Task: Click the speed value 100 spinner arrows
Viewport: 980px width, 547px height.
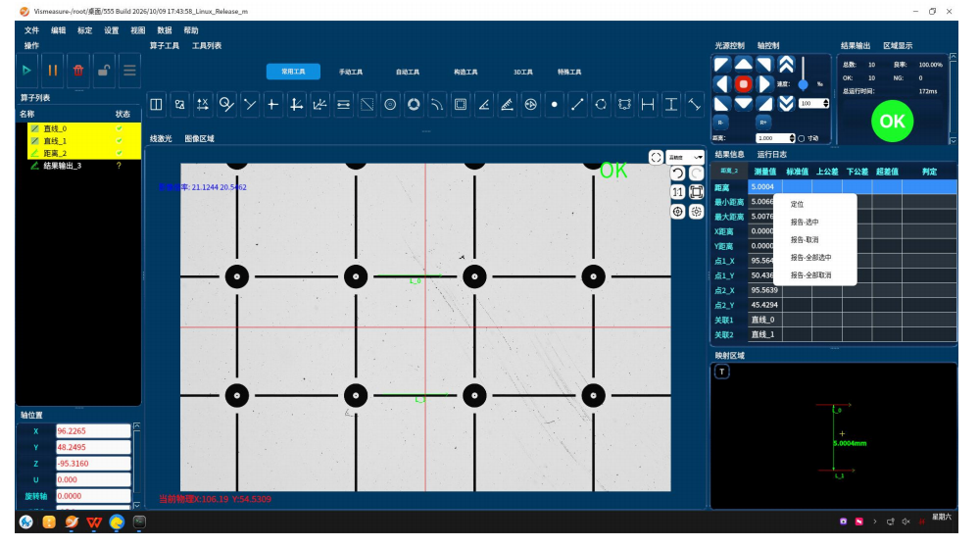Action: 826,103
